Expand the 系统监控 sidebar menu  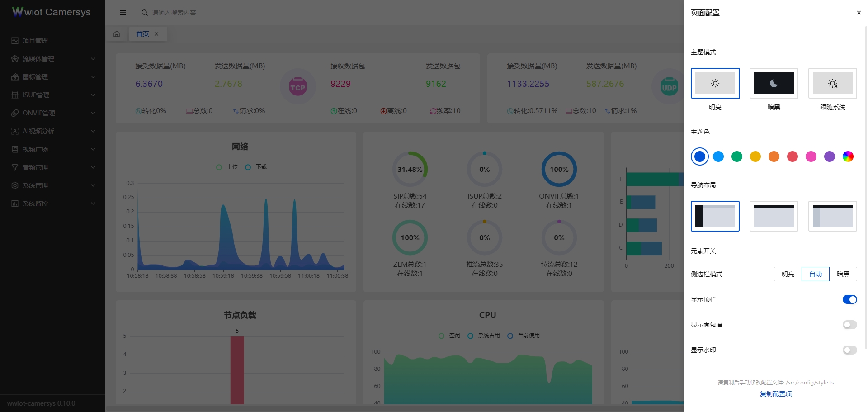tap(52, 204)
